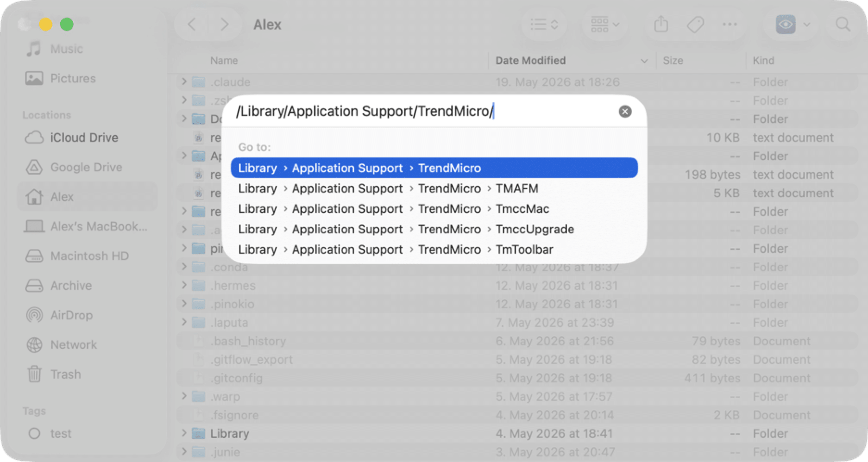Expand the .pinokio folder disclosure arrow
The image size is (868, 462).
click(x=184, y=304)
